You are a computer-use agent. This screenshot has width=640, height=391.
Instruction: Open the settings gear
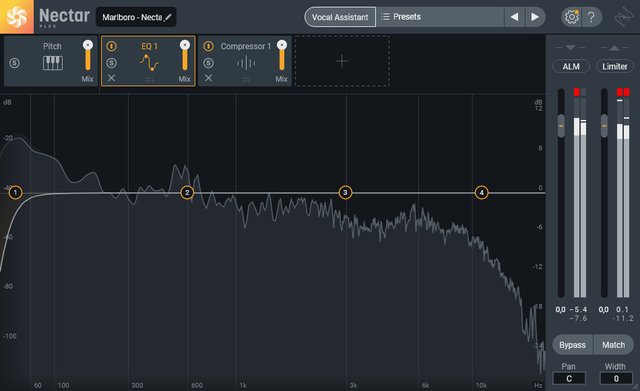(x=571, y=17)
